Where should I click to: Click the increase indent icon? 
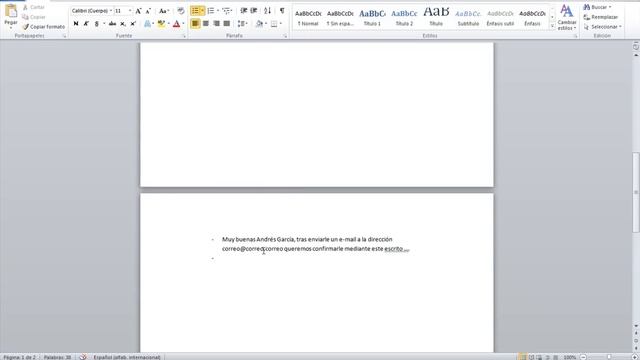[x=254, y=11]
